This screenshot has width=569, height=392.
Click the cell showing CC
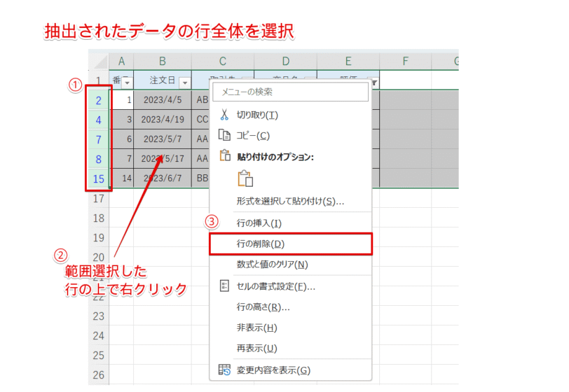201,120
